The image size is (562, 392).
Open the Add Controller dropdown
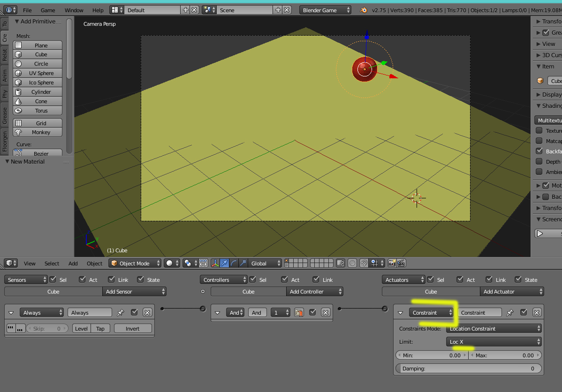click(315, 292)
